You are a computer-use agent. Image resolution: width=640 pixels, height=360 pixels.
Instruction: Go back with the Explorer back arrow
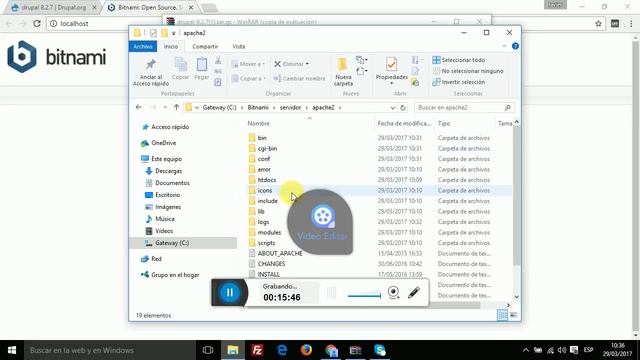[x=139, y=107]
